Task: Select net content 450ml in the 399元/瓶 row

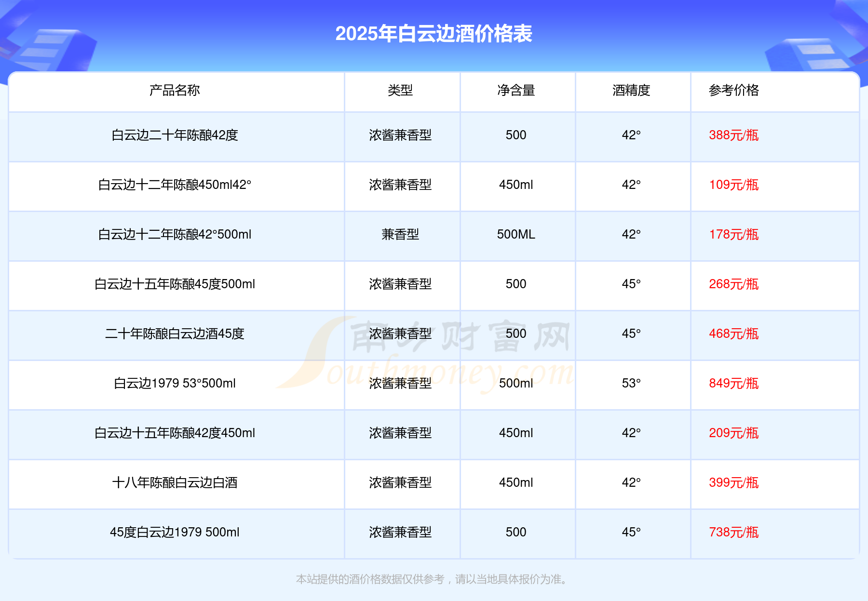Action: (516, 482)
